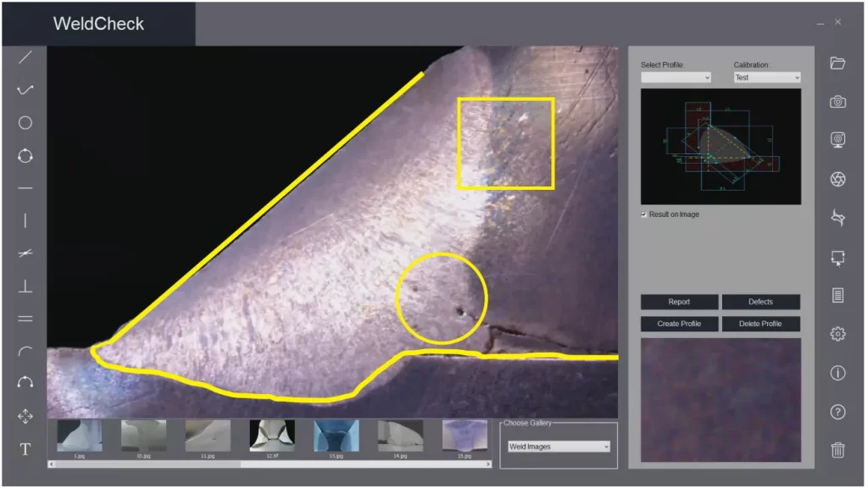Toggle the Result on Image checkbox
This screenshot has width=868, height=489.
644,214
